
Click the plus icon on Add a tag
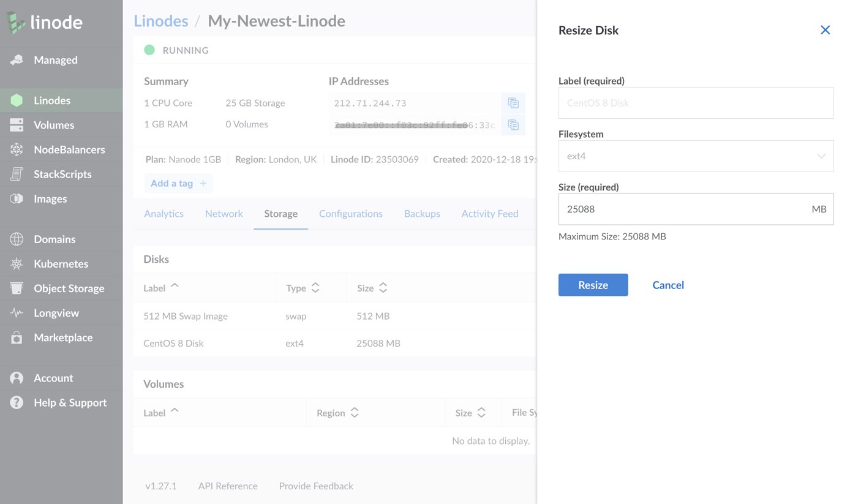click(x=203, y=183)
